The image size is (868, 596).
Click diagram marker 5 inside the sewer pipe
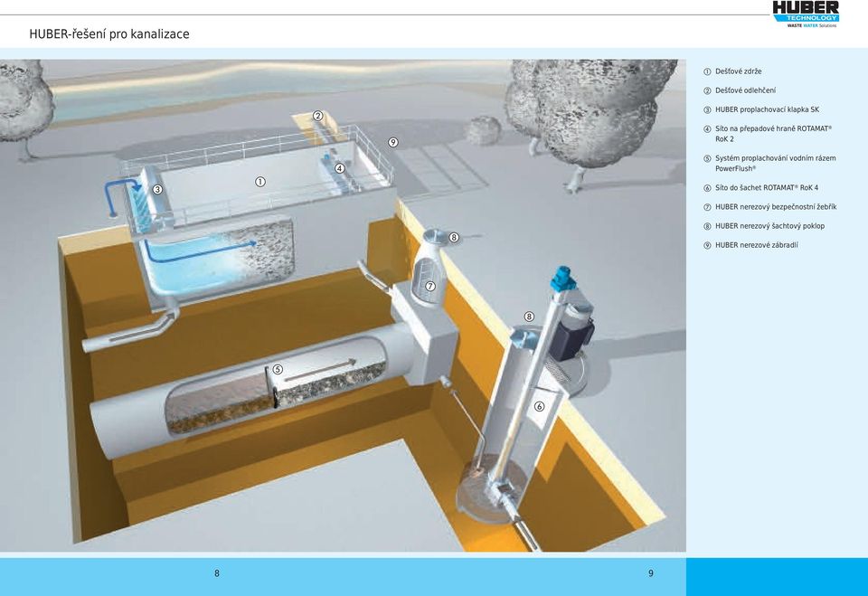[x=278, y=370]
